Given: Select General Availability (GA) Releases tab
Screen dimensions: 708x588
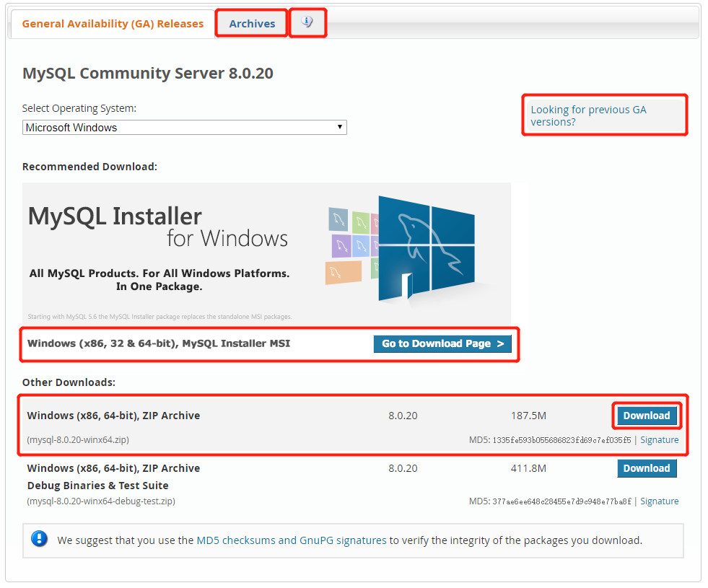Looking at the screenshot, I should coord(113,24).
